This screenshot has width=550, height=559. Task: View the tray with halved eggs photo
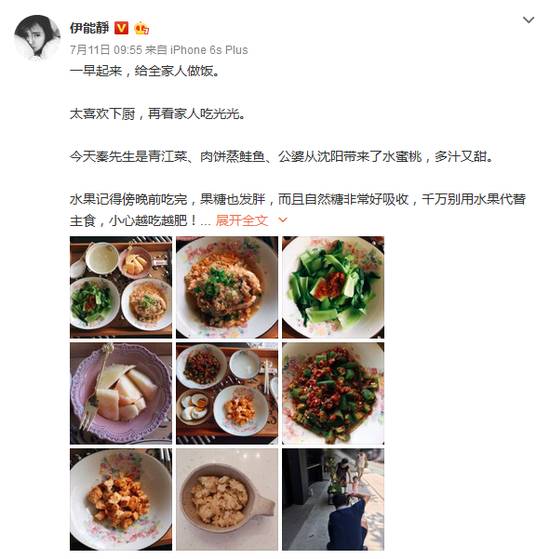(x=227, y=394)
